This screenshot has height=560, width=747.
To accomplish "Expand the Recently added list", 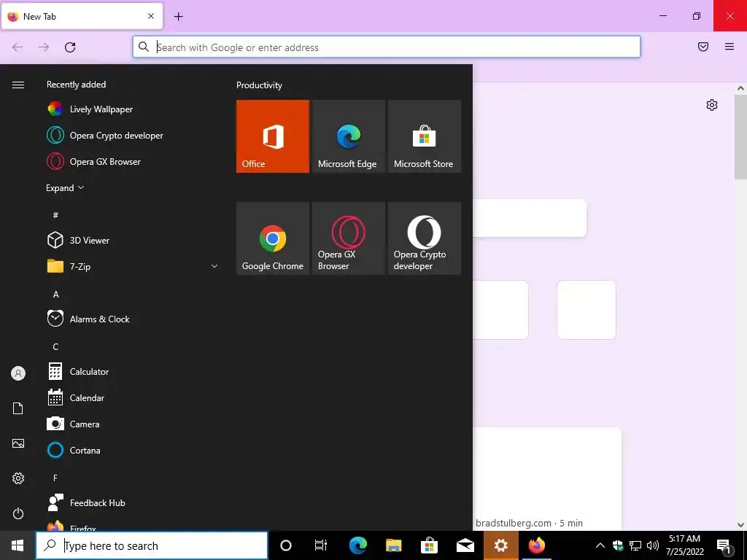I will (x=65, y=188).
